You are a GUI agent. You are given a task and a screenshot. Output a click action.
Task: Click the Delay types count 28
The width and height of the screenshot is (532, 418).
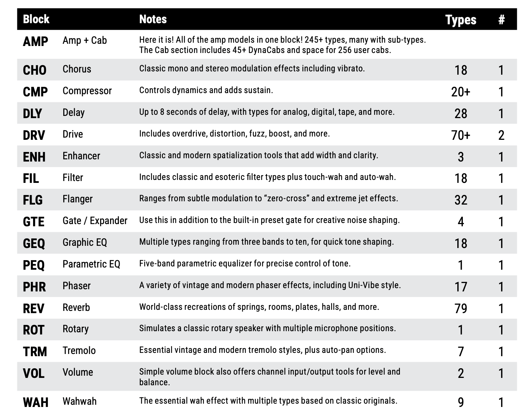(x=461, y=113)
